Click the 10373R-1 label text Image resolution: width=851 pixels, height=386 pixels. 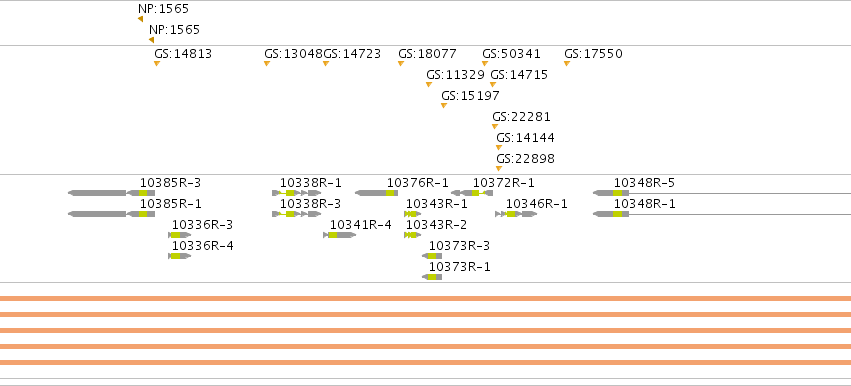coord(459,267)
